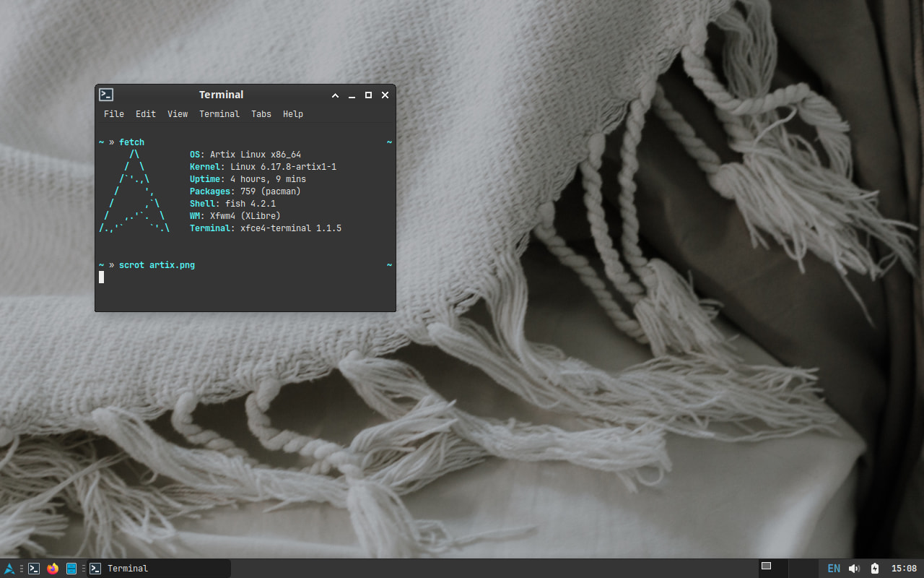Expand the Tabs menu
Viewport: 924px width, 578px height.
point(261,114)
